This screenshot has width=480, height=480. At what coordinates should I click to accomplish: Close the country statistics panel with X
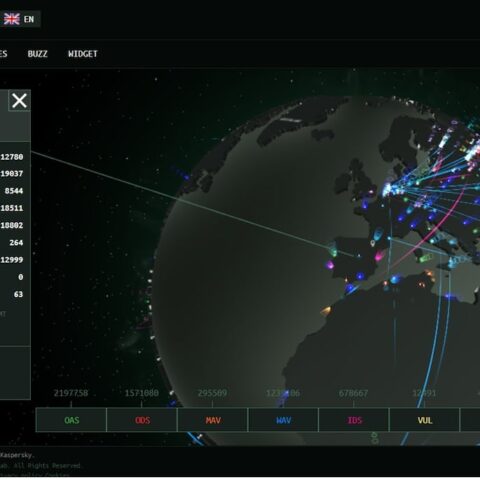pos(19,100)
